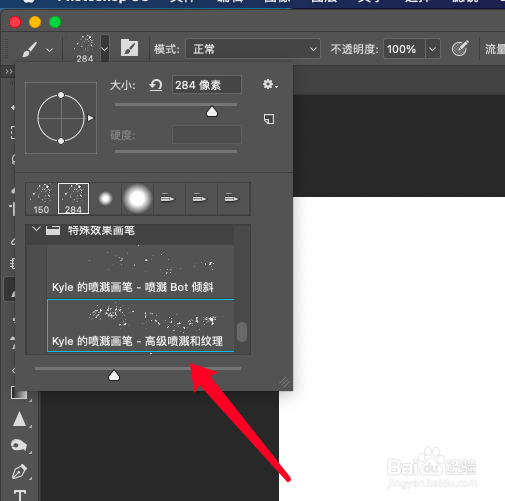Click the thumbnail size slider handle
Screen dimensions: 505x501
click(114, 375)
